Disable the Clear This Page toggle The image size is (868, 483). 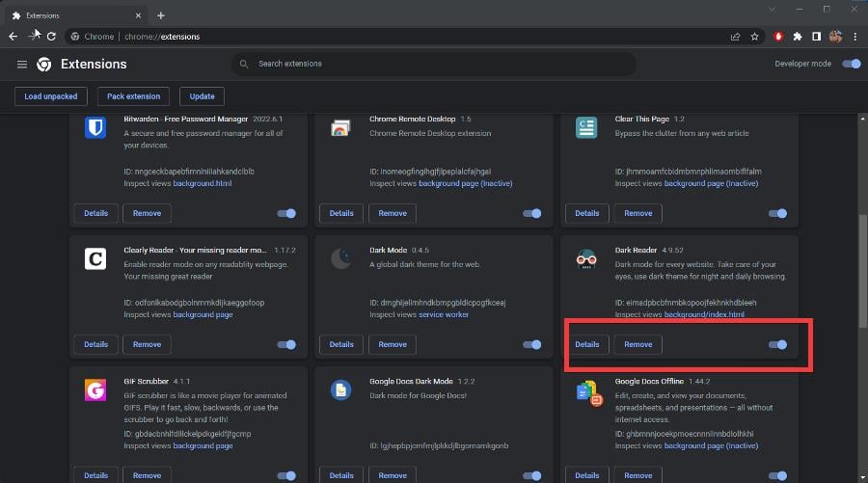coord(777,214)
